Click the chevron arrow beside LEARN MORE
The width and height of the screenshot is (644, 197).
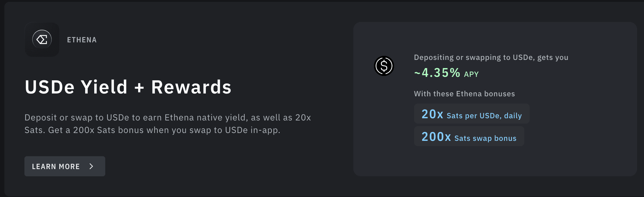click(91, 166)
